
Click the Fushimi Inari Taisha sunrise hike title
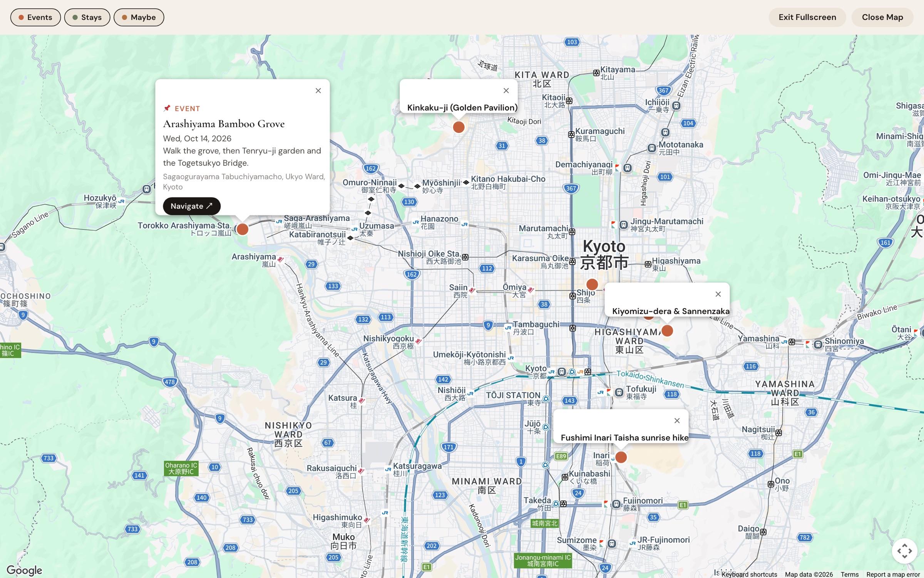(624, 438)
